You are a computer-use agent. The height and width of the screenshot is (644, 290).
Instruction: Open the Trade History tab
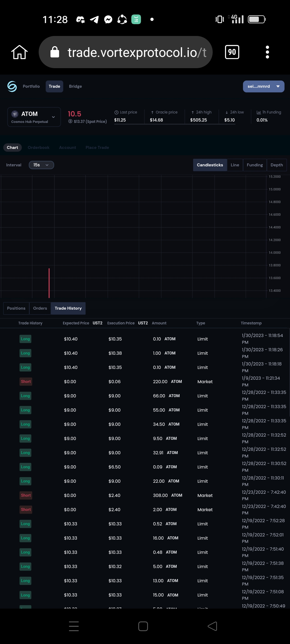[68, 308]
